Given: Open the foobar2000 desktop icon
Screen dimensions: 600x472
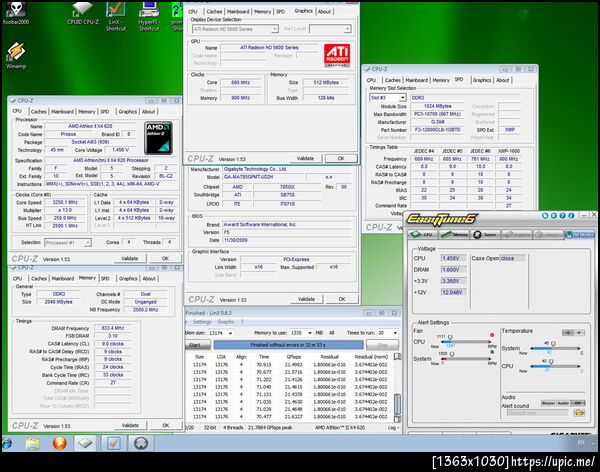Looking at the screenshot, I should pyautogui.click(x=16, y=12).
